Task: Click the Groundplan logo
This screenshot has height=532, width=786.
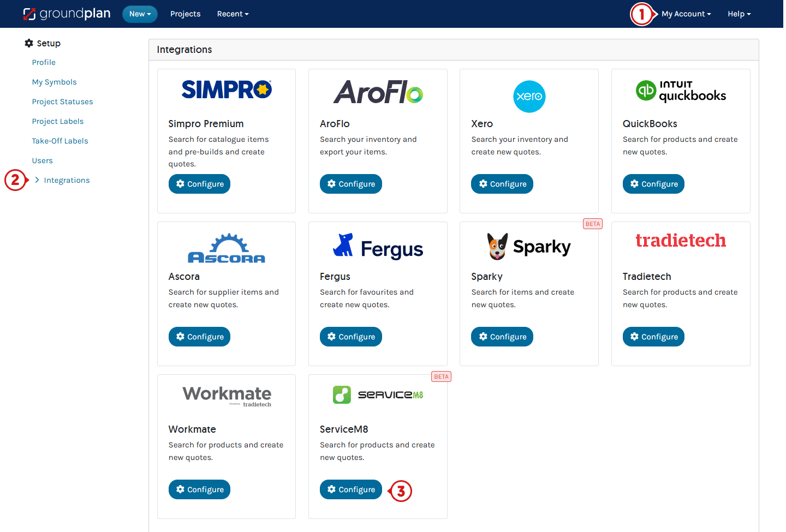Action: [x=67, y=14]
